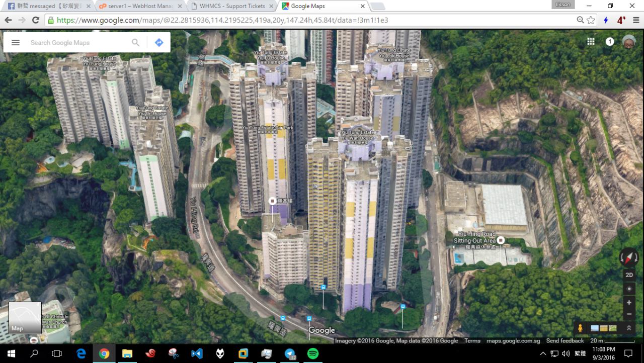
Task: Toggle the 2D view mode
Action: pos(629,275)
